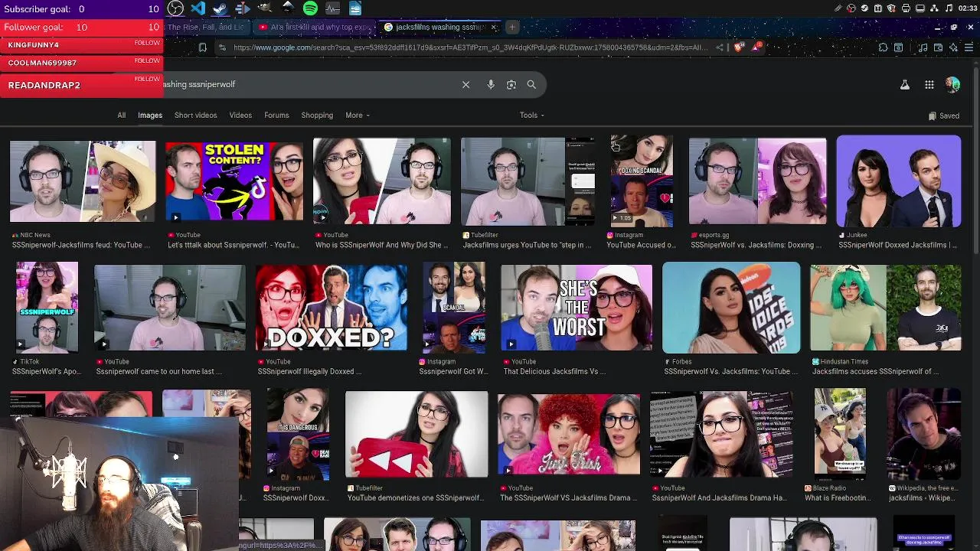Viewport: 980px width, 551px height.
Task: Open the Steam launcher icon
Action: point(220,8)
